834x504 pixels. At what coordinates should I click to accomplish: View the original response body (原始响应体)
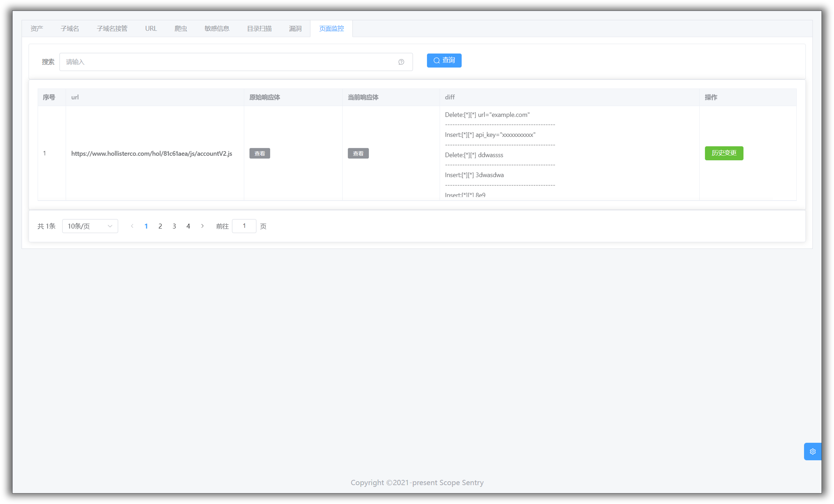[x=260, y=153]
